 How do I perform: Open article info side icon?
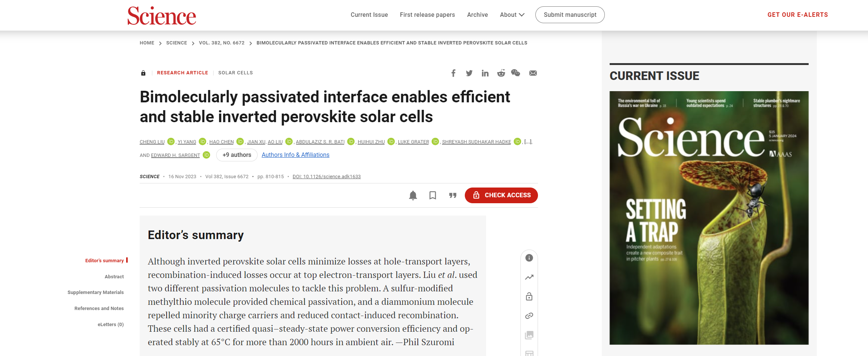click(529, 258)
